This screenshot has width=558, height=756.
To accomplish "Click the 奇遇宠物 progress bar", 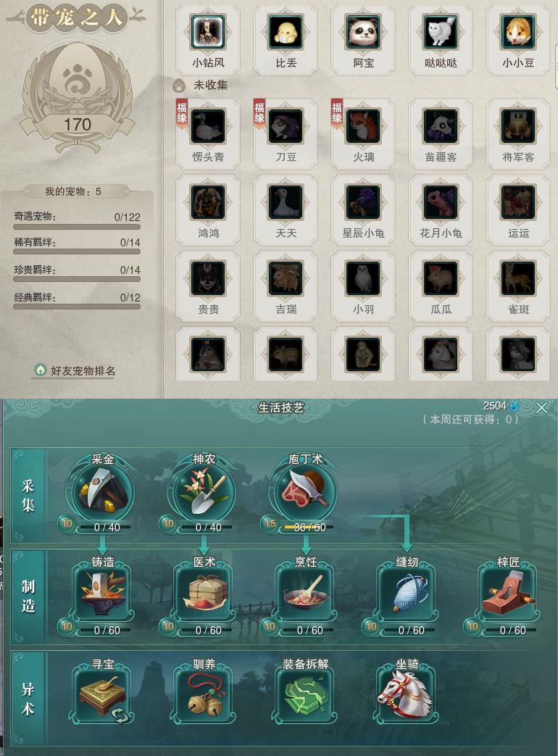I will click(77, 227).
